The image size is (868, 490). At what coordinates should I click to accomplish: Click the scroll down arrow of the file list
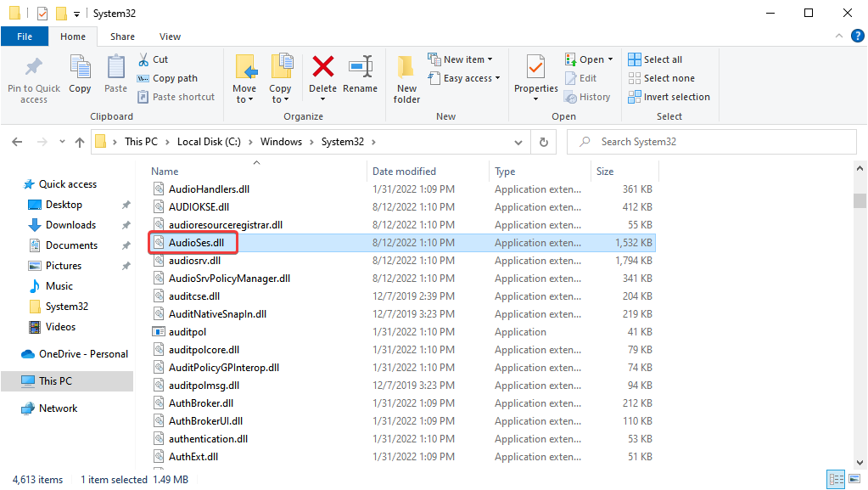860,462
